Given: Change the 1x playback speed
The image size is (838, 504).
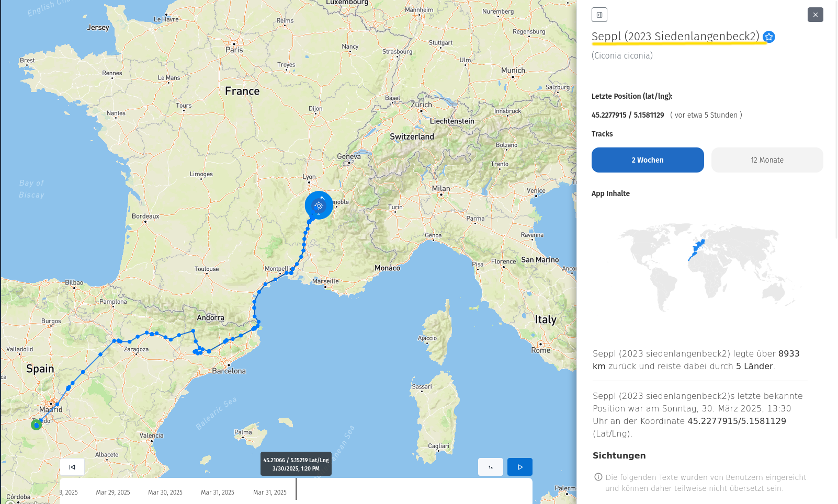Looking at the screenshot, I should pyautogui.click(x=490, y=467).
